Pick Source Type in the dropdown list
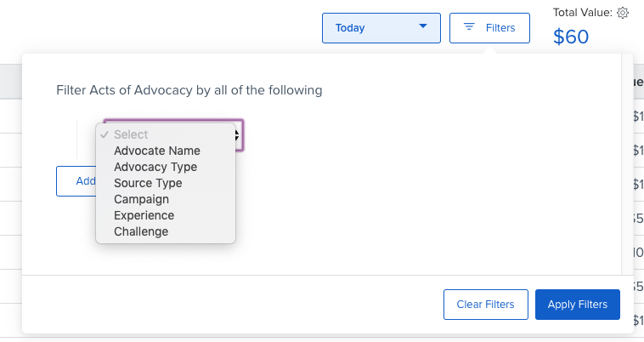Screen dimensions: 644x342 (x=148, y=183)
